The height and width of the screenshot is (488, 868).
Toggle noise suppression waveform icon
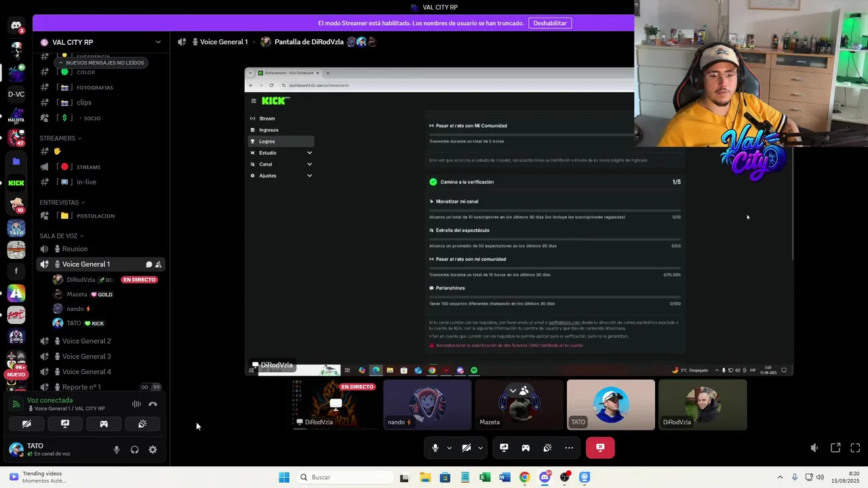point(136,404)
